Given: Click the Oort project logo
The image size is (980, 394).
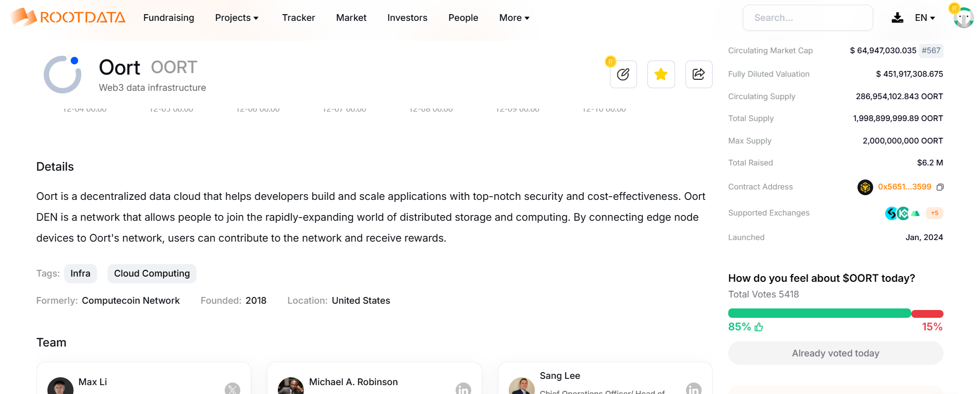Looking at the screenshot, I should point(63,75).
